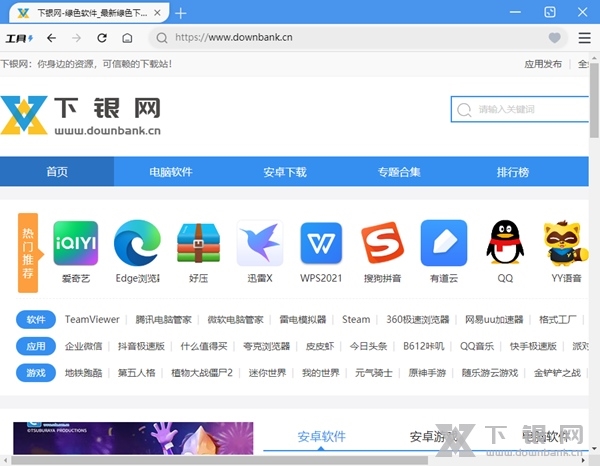Open the 有道云 app icon

click(444, 243)
